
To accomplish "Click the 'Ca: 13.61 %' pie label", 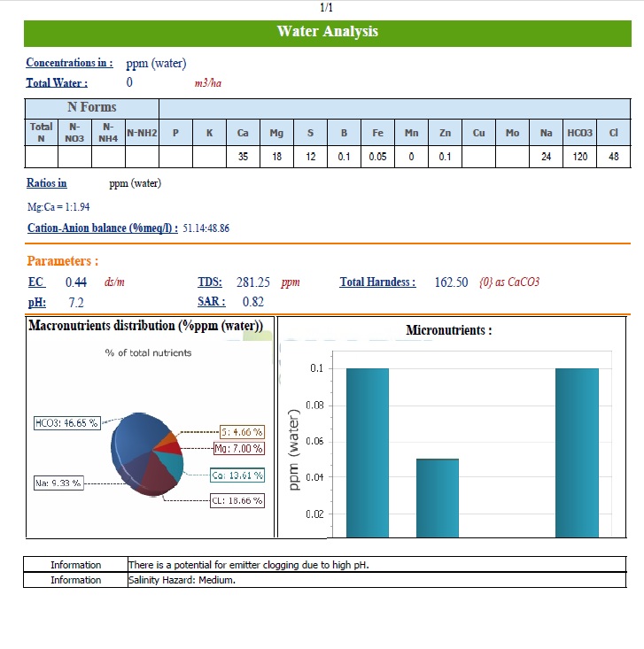I will click(x=237, y=475).
